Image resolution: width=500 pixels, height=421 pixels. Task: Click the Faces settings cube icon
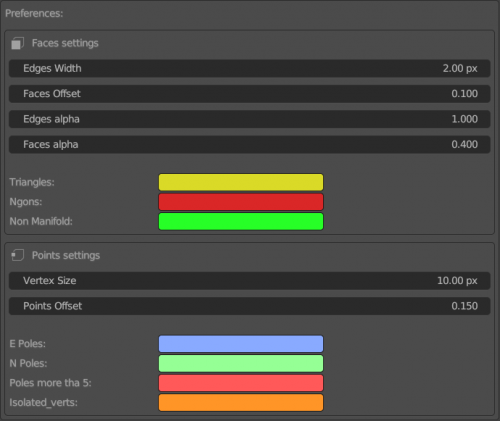[x=17, y=43]
